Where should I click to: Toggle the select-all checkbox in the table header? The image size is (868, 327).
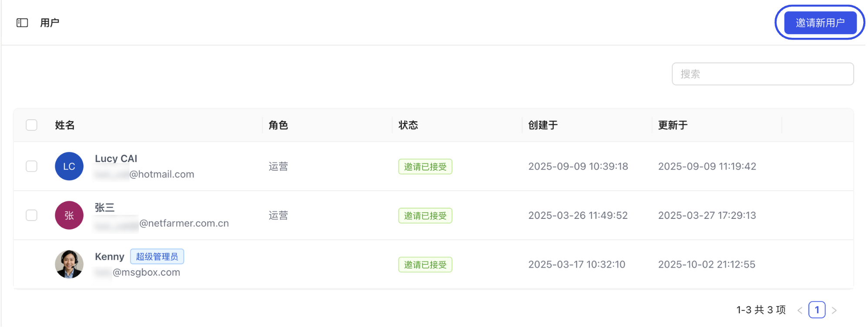31,125
